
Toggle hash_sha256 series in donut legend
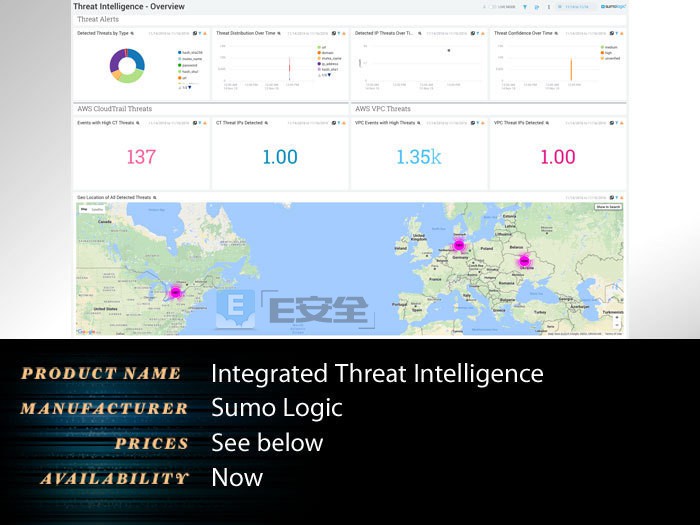[x=190, y=53]
